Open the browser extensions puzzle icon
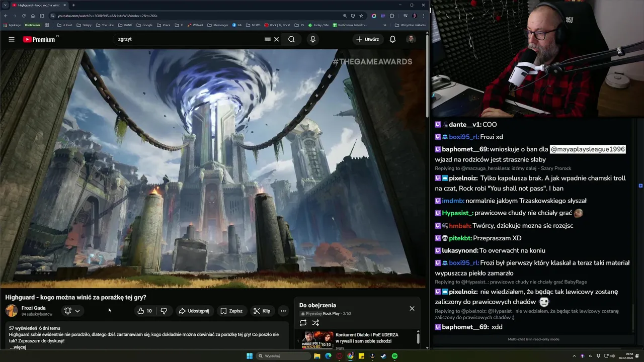This screenshot has width=644, height=362. (x=392, y=16)
